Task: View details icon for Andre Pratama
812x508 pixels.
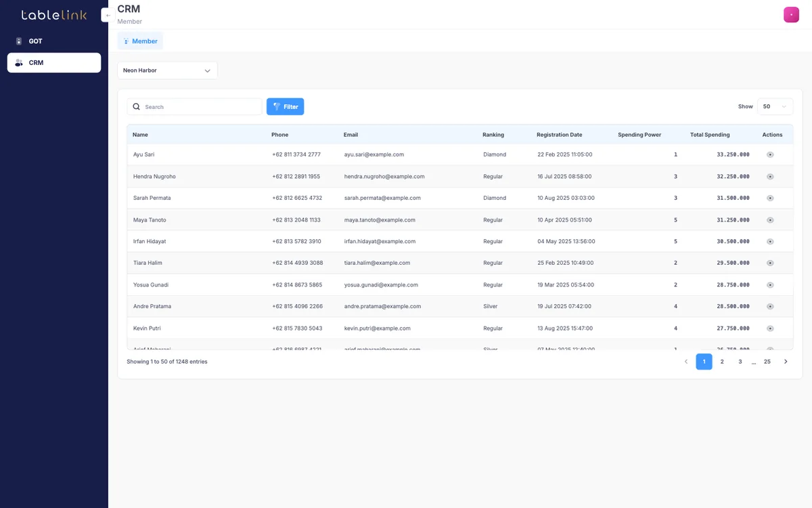Action: (770, 306)
